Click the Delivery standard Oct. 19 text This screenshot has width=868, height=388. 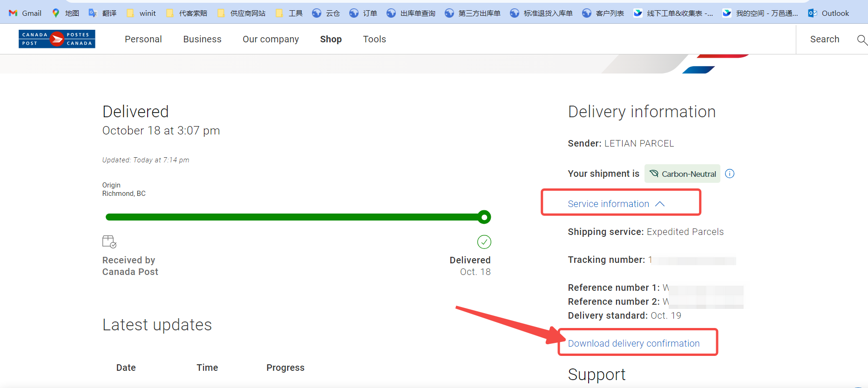tap(624, 315)
